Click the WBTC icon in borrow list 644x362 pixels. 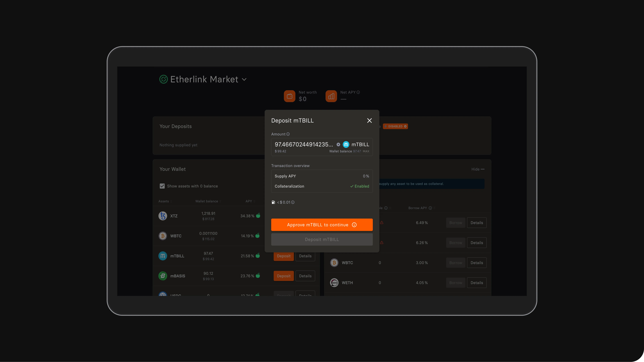coord(334,263)
